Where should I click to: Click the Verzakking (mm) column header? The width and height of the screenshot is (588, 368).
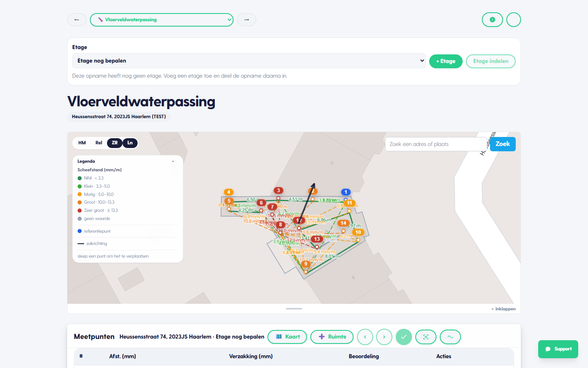[251, 356]
